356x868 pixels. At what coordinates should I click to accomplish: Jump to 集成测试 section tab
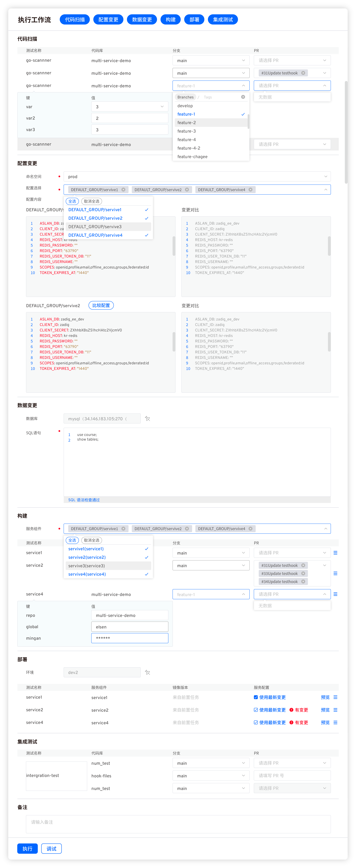coord(223,20)
